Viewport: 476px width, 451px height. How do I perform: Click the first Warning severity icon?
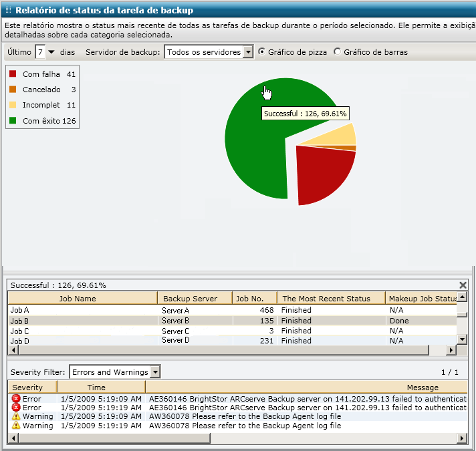click(x=16, y=417)
